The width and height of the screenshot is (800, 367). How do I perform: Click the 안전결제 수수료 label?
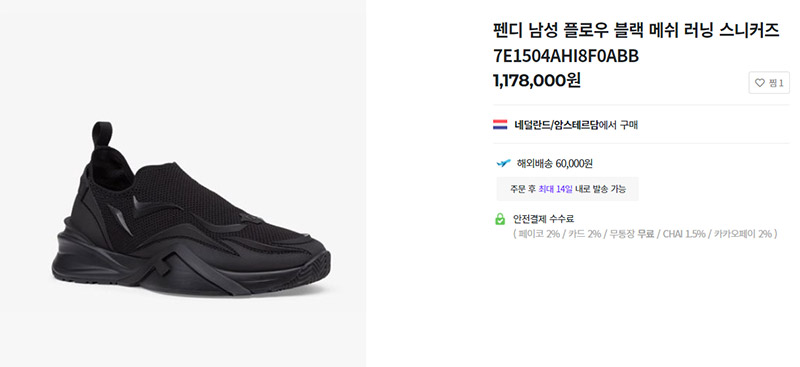pos(543,219)
